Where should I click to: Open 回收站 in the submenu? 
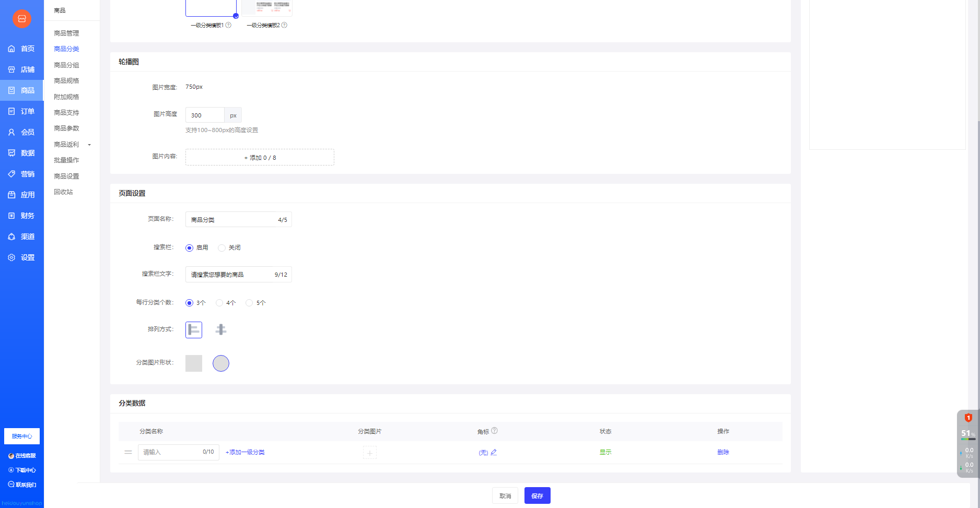pos(63,192)
